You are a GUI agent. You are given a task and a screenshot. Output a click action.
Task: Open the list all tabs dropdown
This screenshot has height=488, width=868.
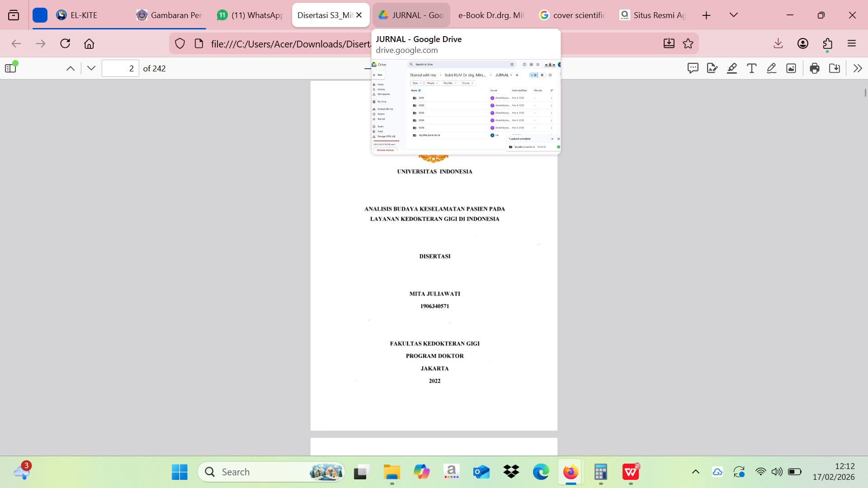point(734,15)
